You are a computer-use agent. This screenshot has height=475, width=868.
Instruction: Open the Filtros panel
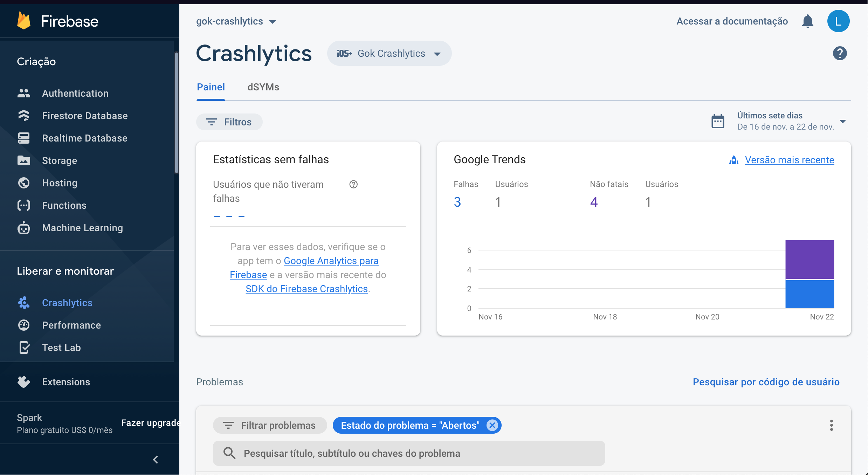click(x=229, y=122)
